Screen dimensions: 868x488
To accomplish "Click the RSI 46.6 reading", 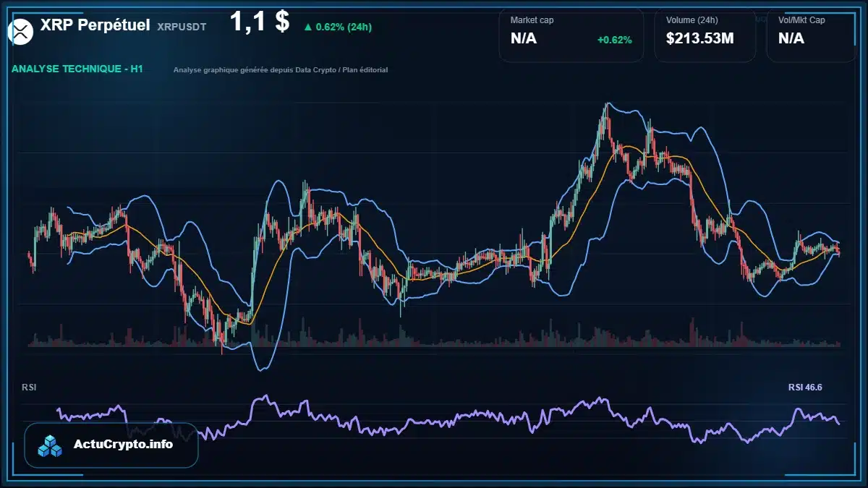I will pos(805,388).
